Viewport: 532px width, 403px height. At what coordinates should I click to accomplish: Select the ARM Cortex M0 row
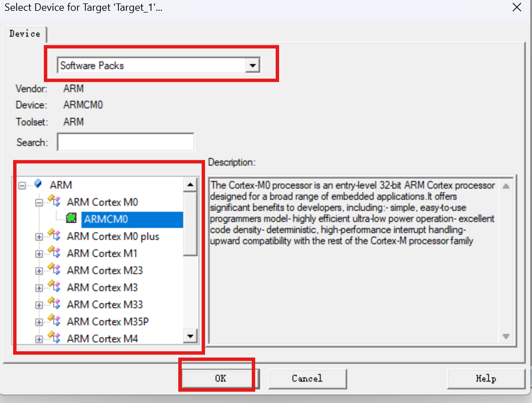[x=103, y=202]
